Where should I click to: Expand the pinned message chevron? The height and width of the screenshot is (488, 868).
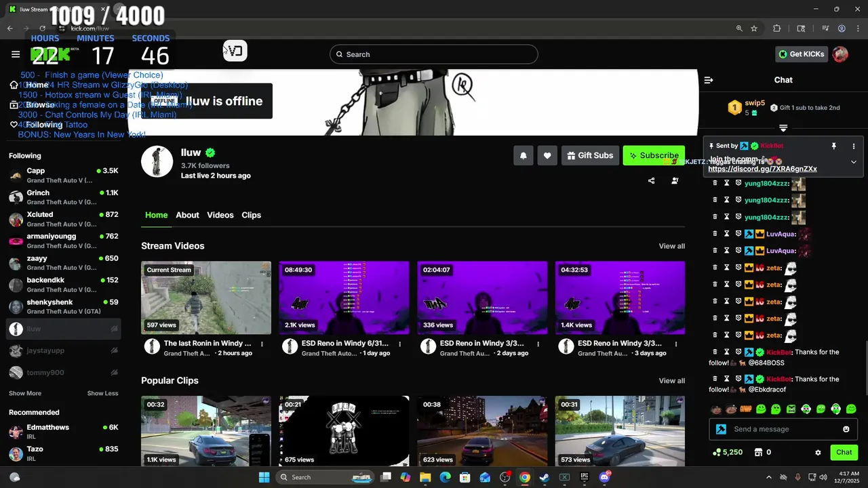pos(854,162)
